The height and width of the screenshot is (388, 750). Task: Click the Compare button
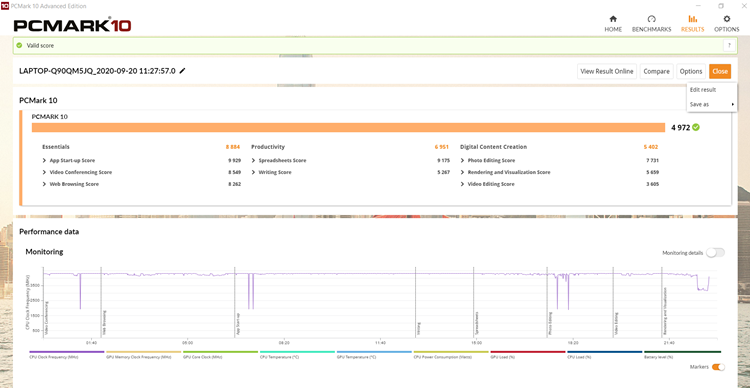(656, 71)
